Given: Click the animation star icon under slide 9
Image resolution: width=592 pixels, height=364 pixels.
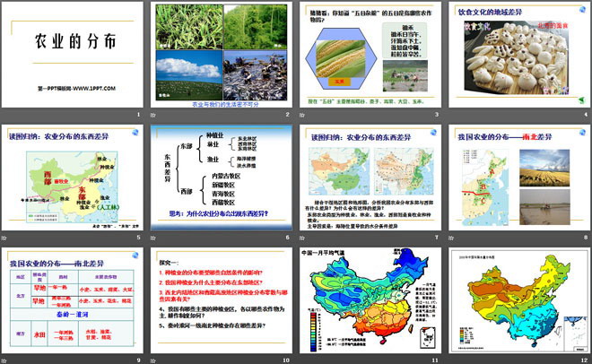Looking at the screenshot, I should click(x=4, y=360).
